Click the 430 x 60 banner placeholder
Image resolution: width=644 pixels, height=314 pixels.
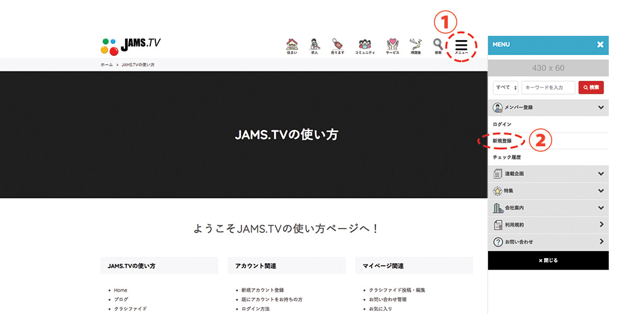point(548,68)
